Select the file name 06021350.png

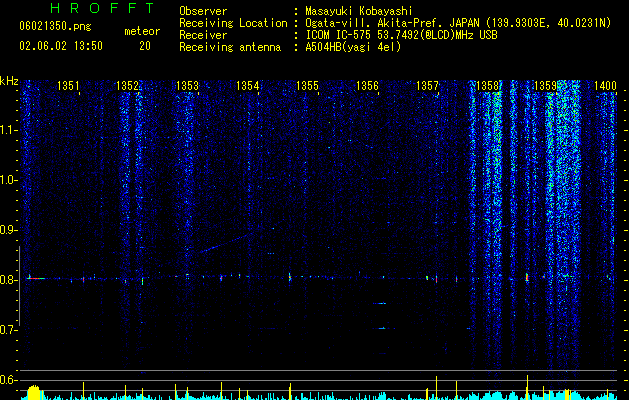click(55, 27)
